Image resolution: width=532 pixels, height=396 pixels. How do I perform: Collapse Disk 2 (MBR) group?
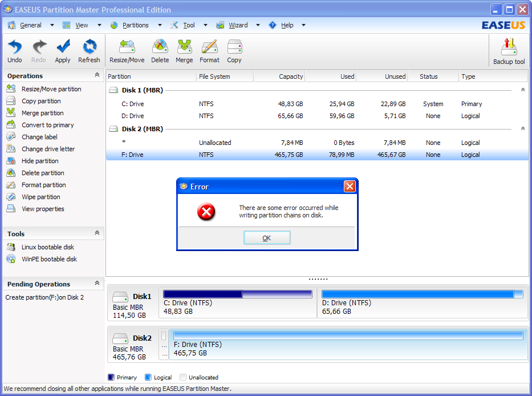[x=523, y=129]
